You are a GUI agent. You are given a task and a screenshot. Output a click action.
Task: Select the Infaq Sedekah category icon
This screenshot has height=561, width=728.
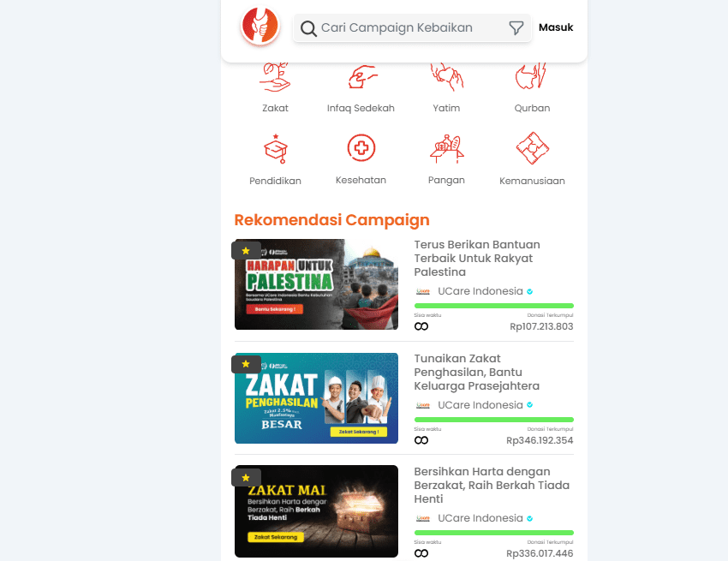tap(361, 78)
